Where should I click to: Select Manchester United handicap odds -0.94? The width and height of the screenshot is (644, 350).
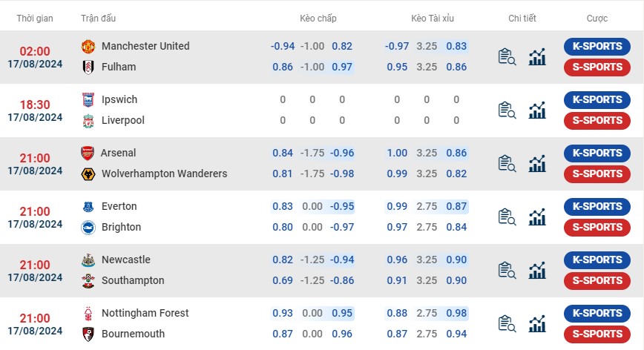(283, 46)
